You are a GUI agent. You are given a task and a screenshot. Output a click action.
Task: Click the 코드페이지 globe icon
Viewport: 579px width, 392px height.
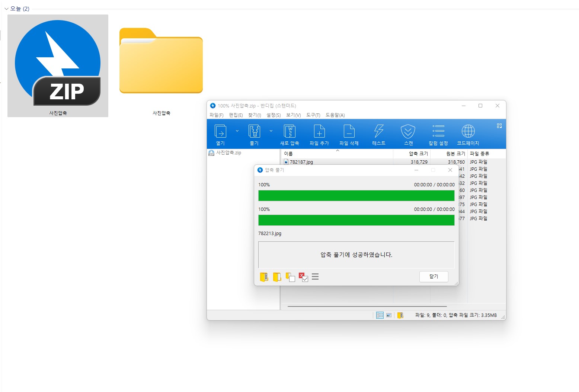point(468,131)
